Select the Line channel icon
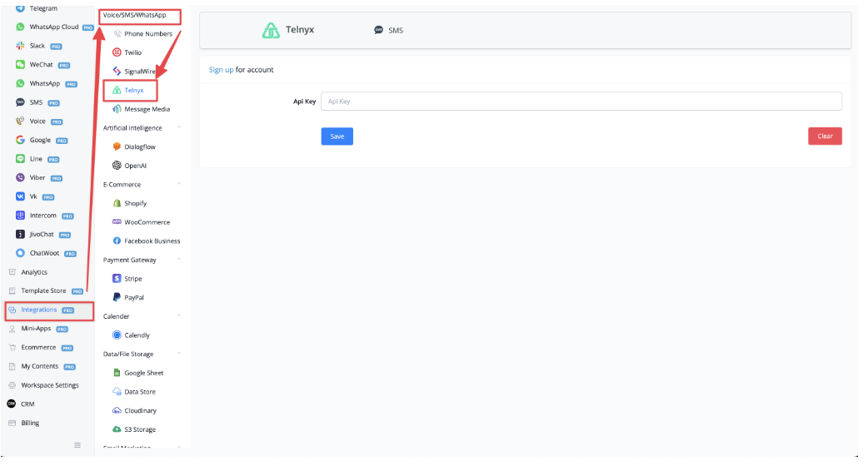The image size is (868, 466). 21,159
